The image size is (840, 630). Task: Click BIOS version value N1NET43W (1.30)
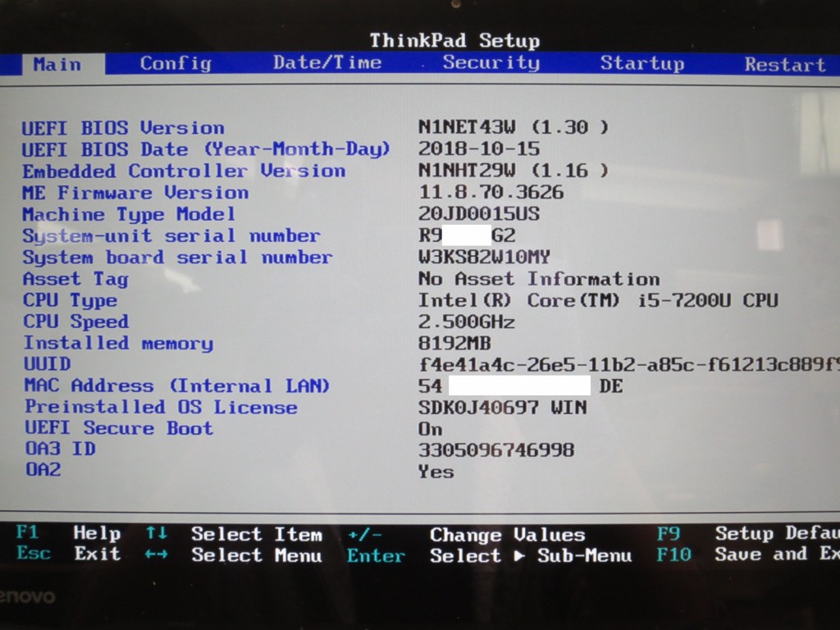tap(514, 127)
